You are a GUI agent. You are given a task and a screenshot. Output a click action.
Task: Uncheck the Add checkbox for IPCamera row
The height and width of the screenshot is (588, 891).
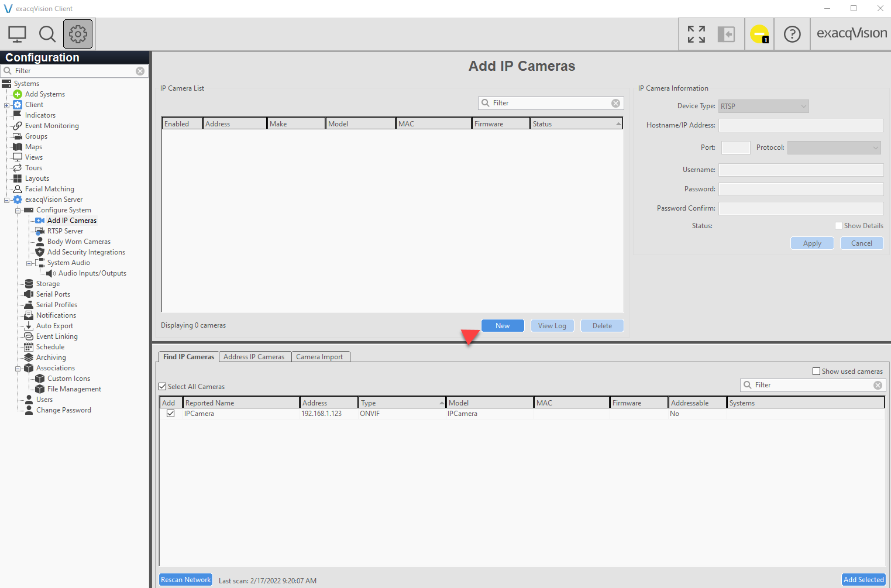click(x=171, y=414)
